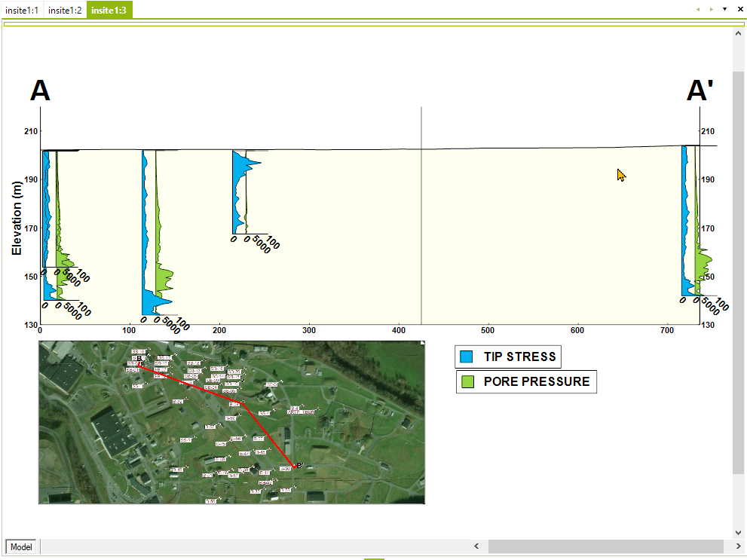747x560 pixels.
Task: Switch to the insite1:1 tab
Action: coord(22,10)
